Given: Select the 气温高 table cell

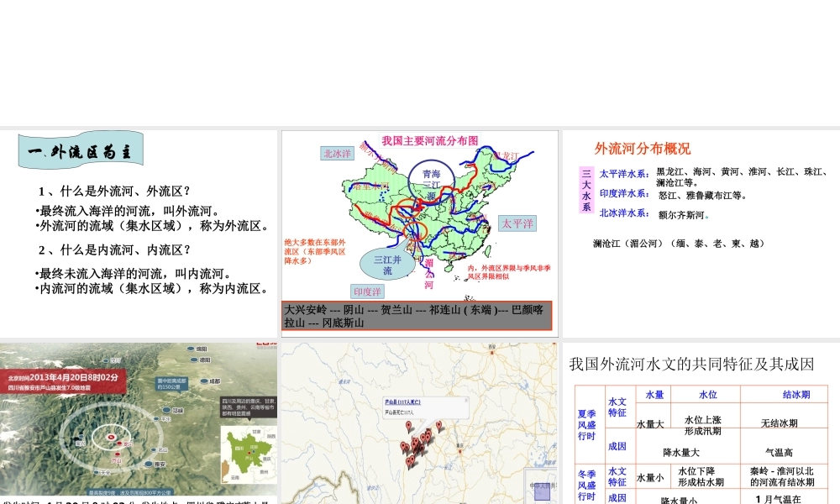Looking at the screenshot, I should point(779,453).
